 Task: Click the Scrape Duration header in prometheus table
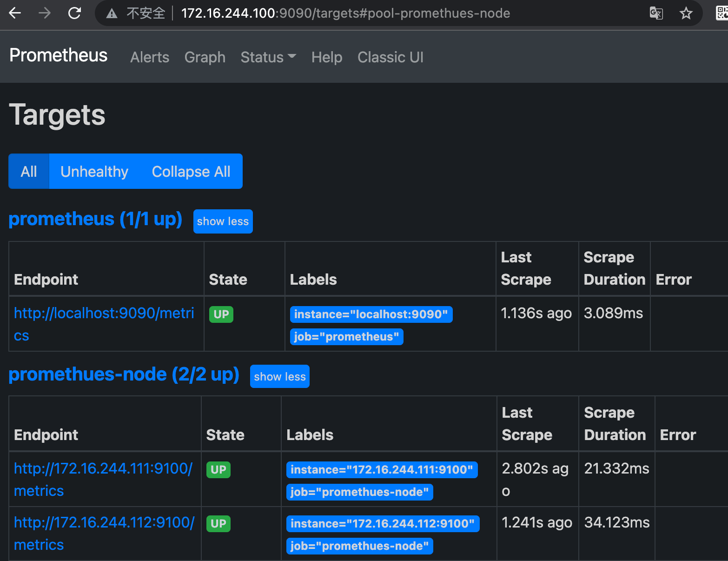pyautogui.click(x=615, y=268)
